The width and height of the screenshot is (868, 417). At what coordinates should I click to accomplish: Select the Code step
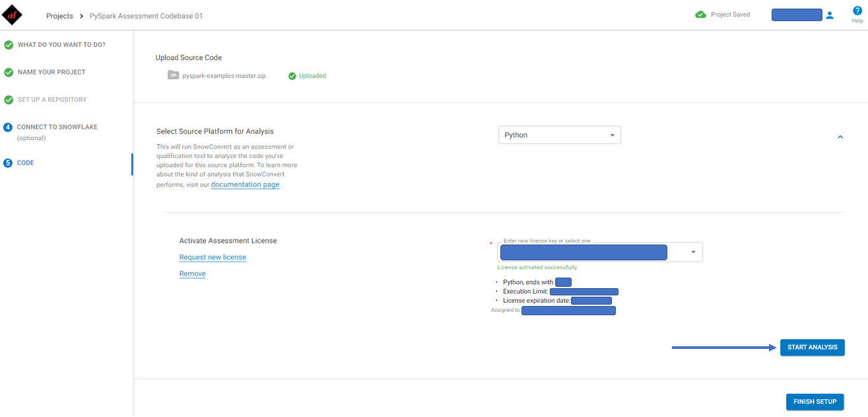pyautogui.click(x=25, y=163)
